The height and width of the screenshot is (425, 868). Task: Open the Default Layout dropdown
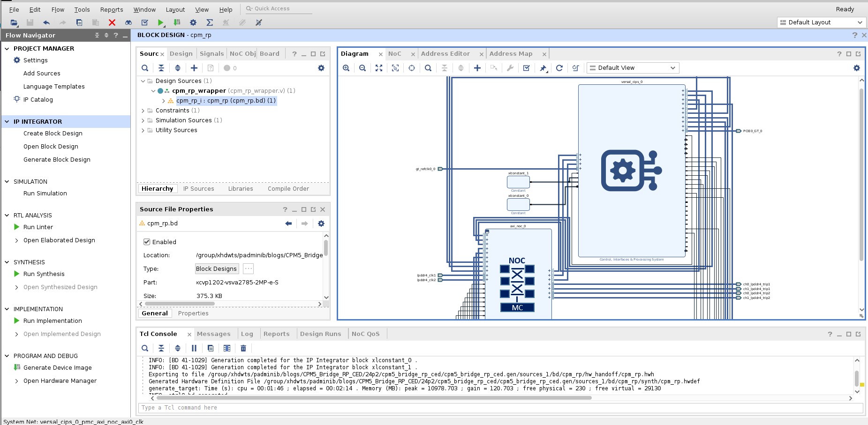pyautogui.click(x=821, y=22)
